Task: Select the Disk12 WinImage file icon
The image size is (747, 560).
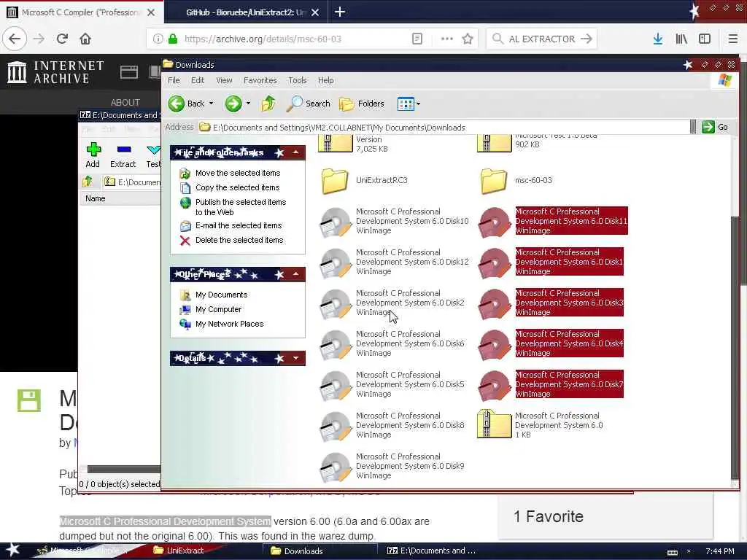Action: 336,262
